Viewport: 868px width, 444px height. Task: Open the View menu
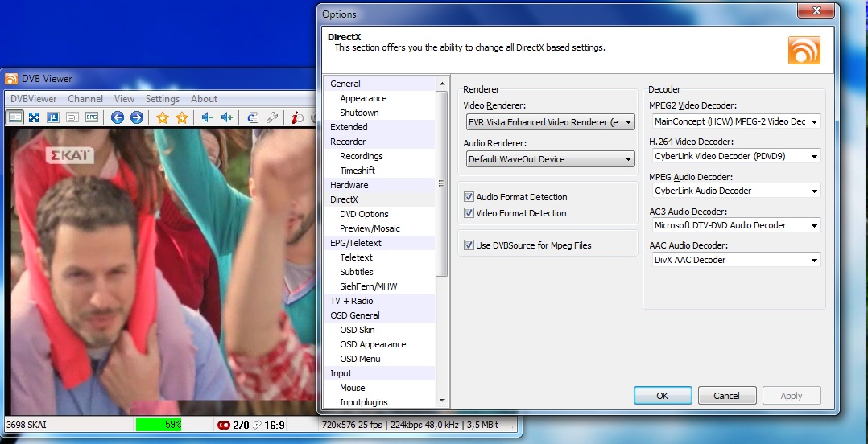(124, 99)
